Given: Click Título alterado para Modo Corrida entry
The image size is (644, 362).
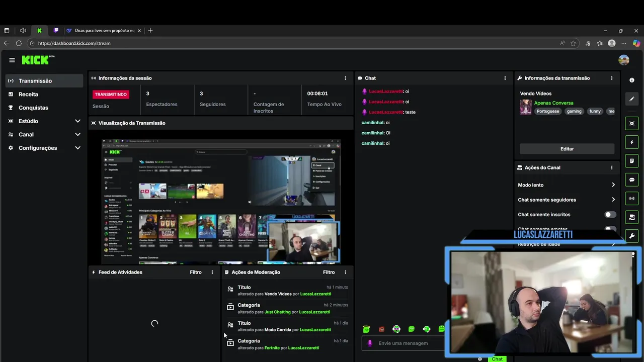Looking at the screenshot, I should click(287, 326).
